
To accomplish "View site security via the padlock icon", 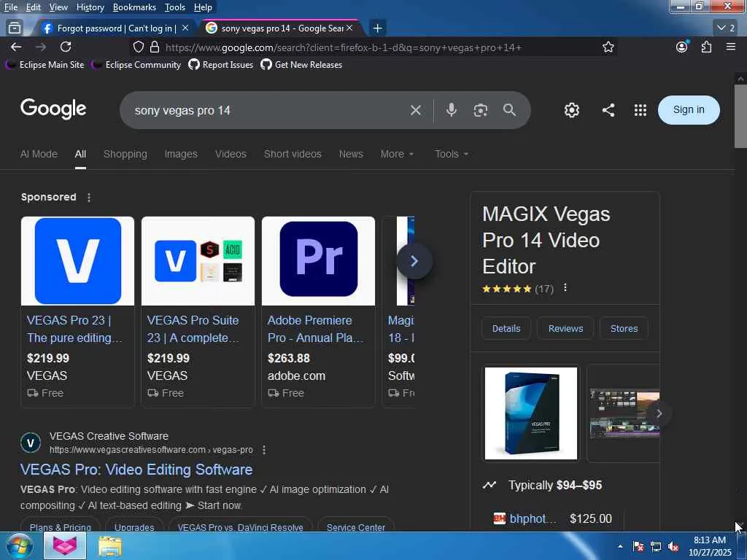I will point(155,47).
